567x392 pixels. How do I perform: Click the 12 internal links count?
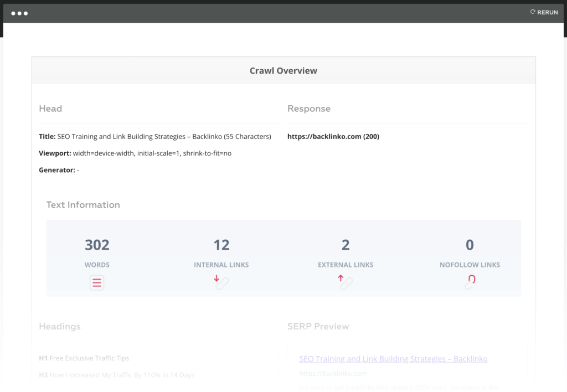tap(221, 245)
